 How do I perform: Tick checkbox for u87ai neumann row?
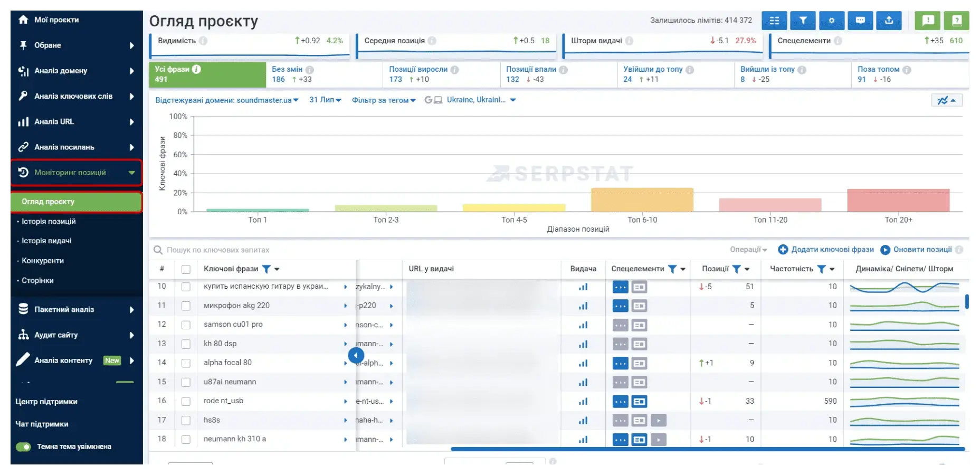coord(186,382)
